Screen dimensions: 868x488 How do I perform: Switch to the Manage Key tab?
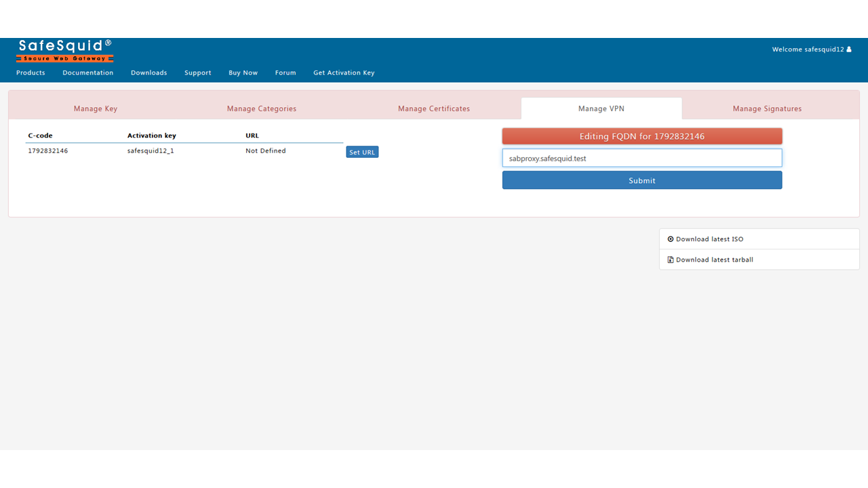point(96,108)
